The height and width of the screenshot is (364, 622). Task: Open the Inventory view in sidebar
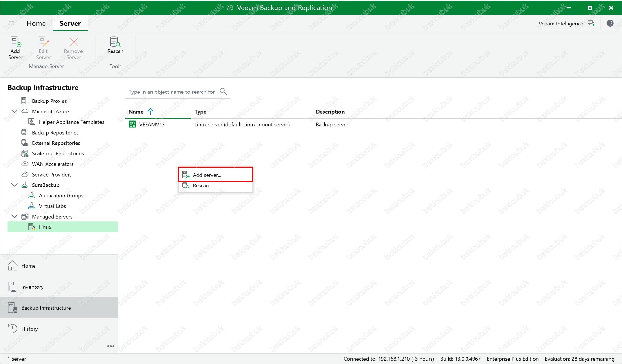[32, 287]
